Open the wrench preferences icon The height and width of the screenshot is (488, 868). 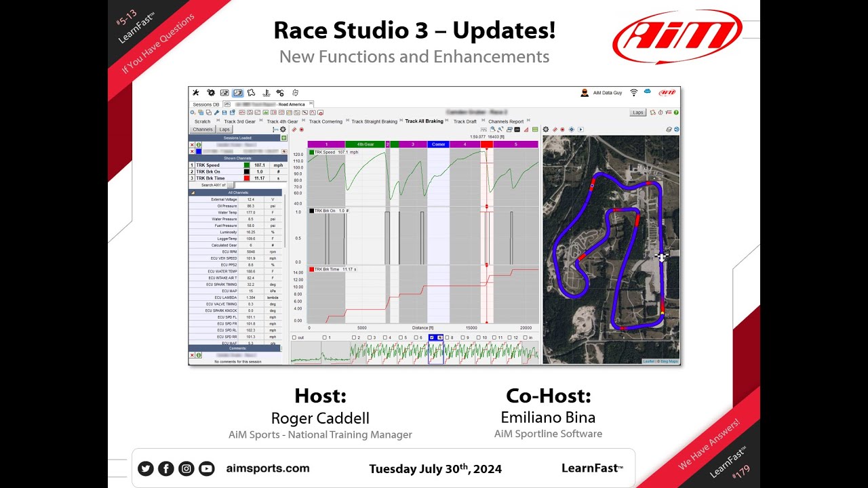point(195,93)
